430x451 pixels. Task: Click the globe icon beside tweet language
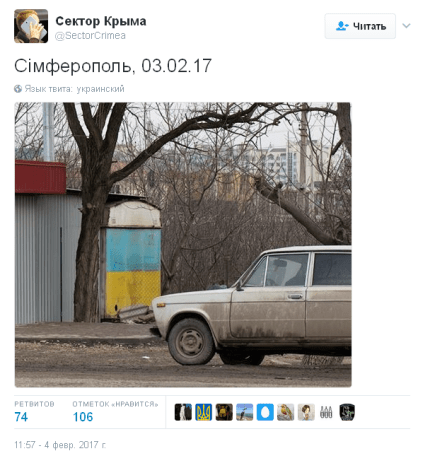[x=18, y=89]
